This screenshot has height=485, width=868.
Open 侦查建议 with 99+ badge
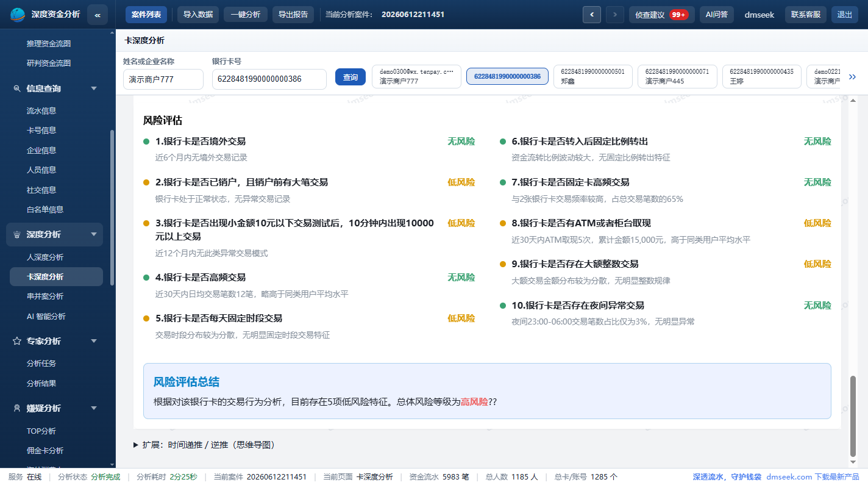tap(661, 15)
